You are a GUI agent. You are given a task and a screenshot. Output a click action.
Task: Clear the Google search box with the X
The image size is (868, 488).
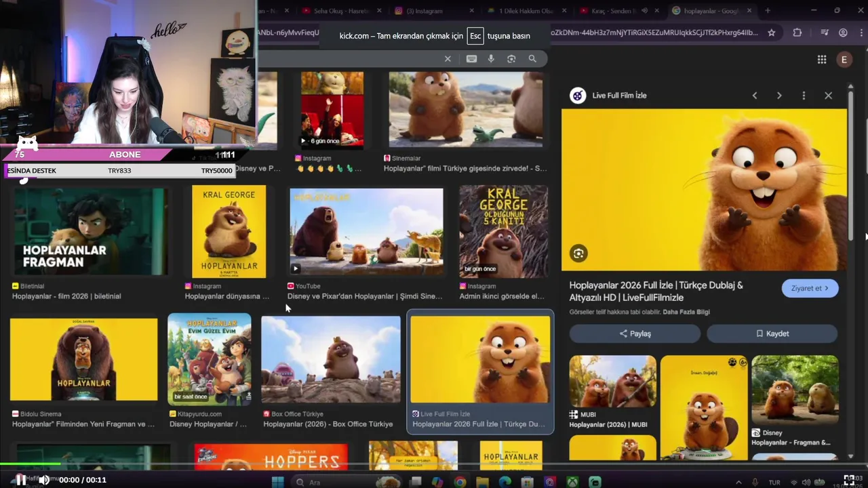(448, 59)
